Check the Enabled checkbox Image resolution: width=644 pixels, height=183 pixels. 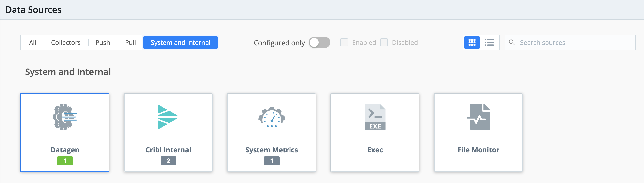344,43
